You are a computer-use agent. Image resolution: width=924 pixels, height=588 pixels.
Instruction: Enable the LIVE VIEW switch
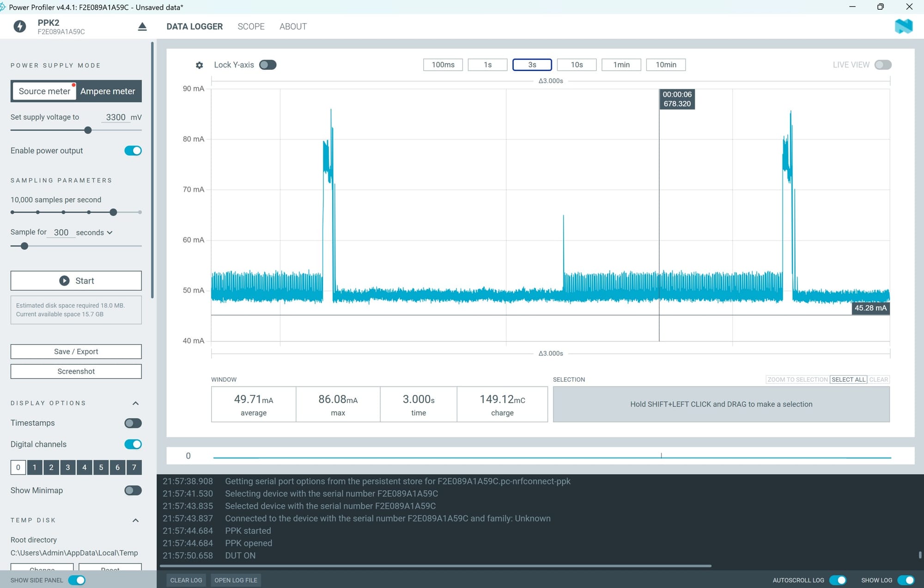pyautogui.click(x=883, y=65)
